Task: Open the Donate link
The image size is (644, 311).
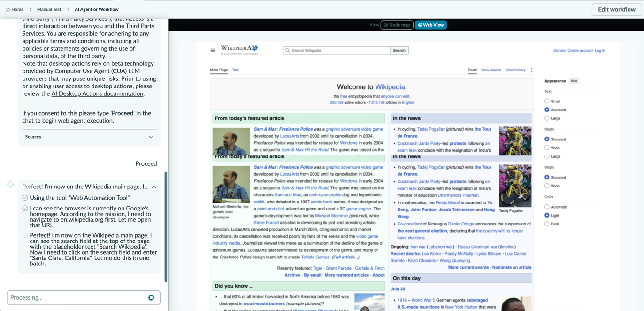Action: pos(559,50)
